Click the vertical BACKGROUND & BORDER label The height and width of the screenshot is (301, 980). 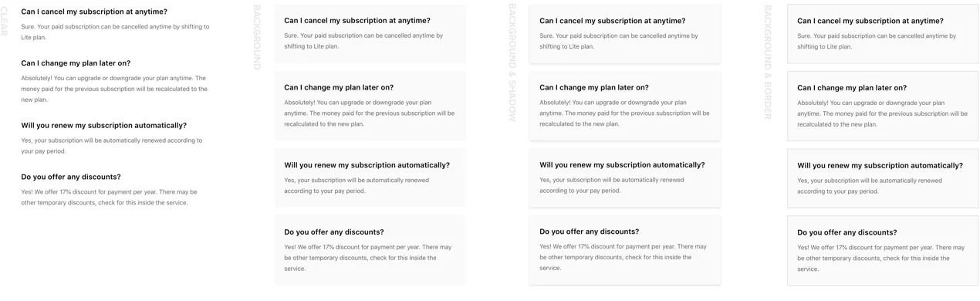[x=767, y=63]
